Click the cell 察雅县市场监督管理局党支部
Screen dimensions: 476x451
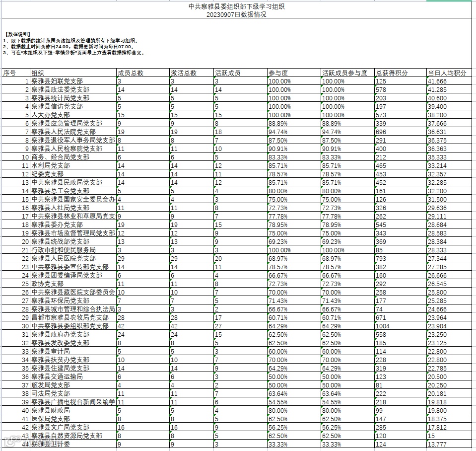coord(73,233)
